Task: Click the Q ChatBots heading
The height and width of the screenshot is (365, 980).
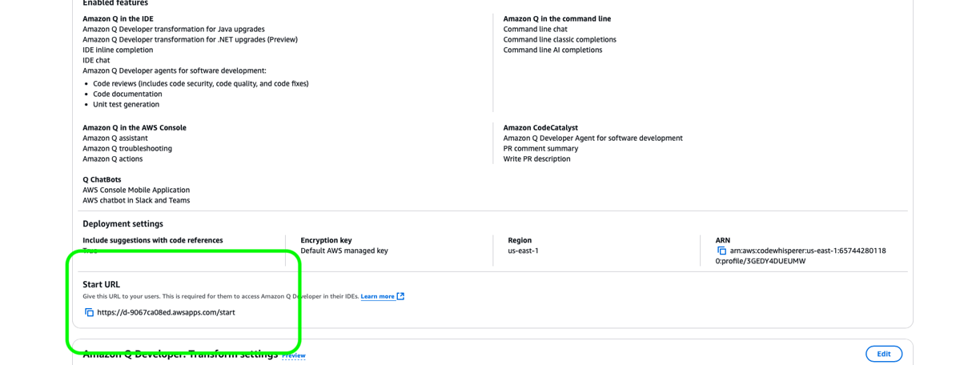Action: [102, 179]
